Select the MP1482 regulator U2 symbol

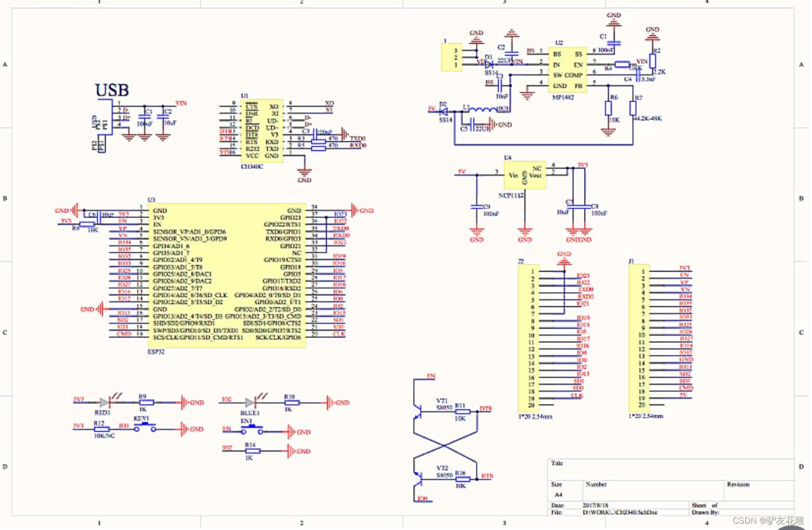click(x=567, y=70)
